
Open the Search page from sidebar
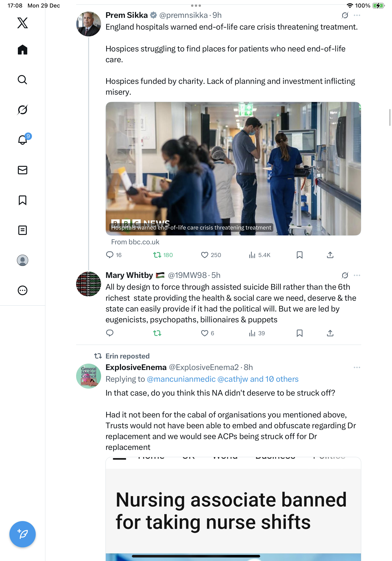click(23, 80)
